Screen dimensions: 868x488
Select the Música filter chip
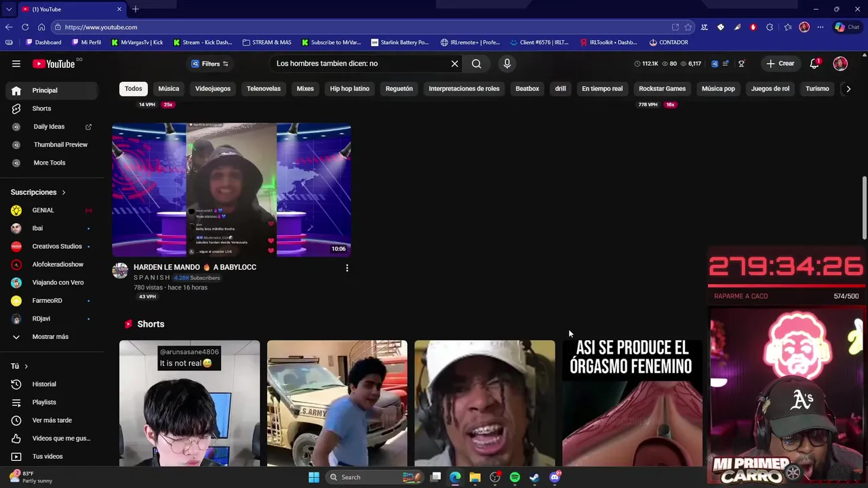169,89
